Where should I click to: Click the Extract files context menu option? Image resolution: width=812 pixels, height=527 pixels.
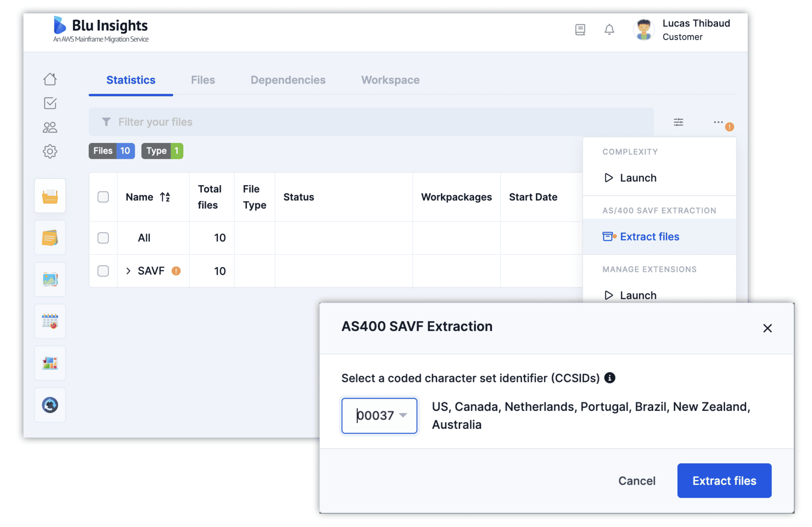point(649,236)
